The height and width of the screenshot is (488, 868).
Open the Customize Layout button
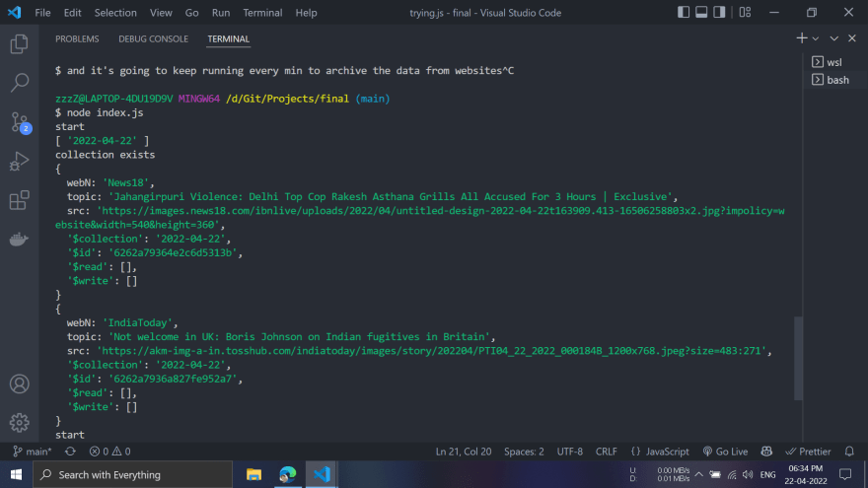745,12
